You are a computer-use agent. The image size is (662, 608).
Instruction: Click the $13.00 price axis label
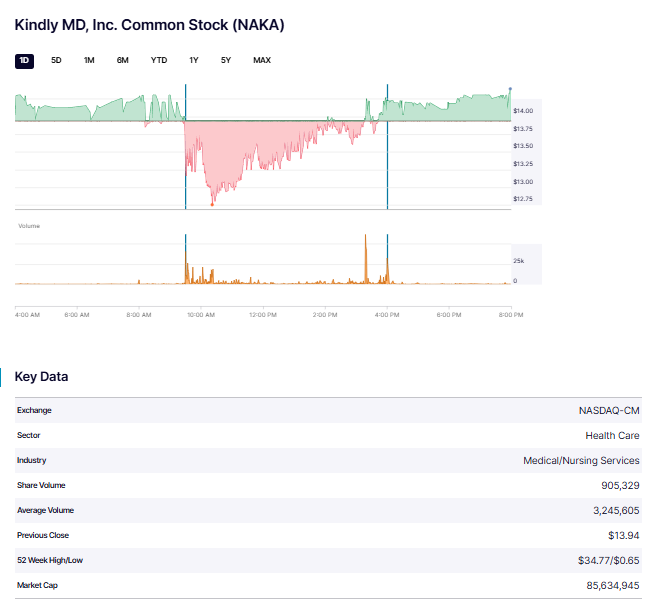tap(523, 182)
